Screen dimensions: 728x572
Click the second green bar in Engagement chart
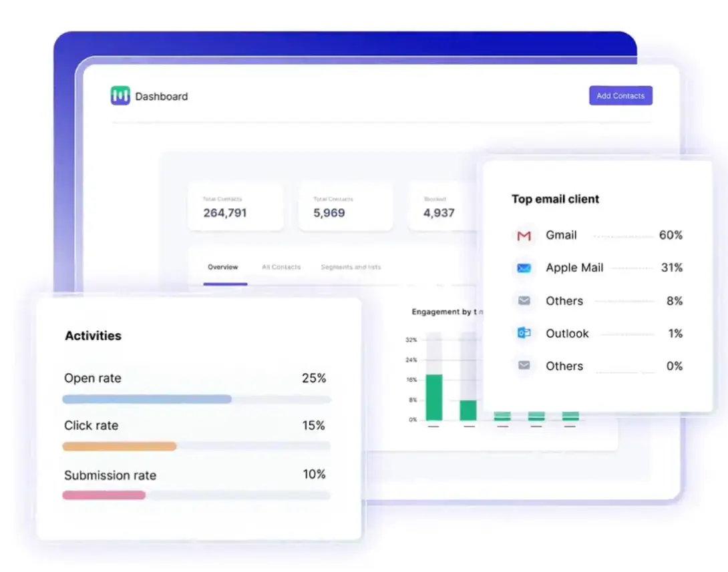pos(468,410)
